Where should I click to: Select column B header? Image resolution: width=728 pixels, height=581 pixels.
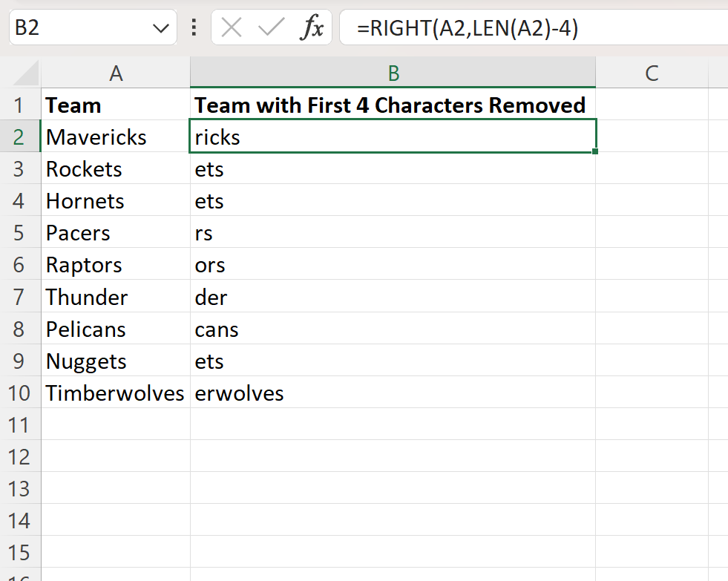pos(393,72)
